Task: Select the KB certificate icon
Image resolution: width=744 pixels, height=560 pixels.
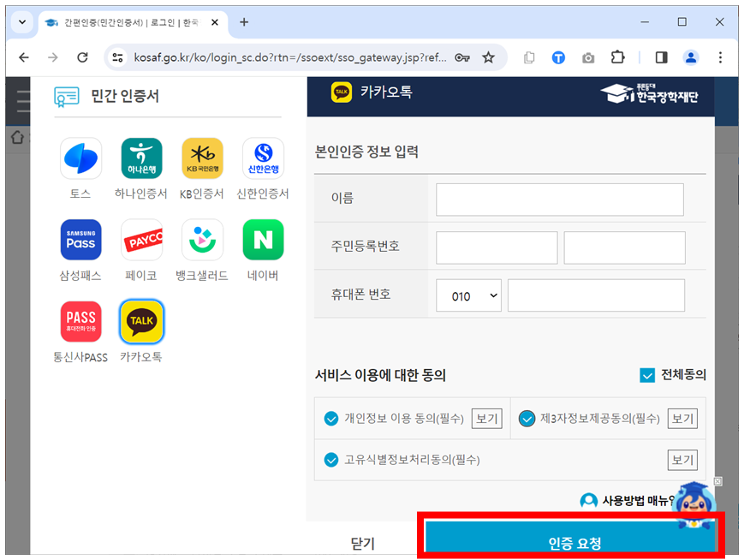Action: (x=203, y=158)
